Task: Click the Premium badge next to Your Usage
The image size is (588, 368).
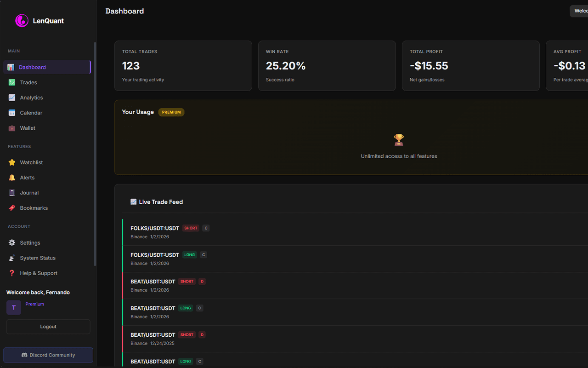Action: (x=171, y=112)
